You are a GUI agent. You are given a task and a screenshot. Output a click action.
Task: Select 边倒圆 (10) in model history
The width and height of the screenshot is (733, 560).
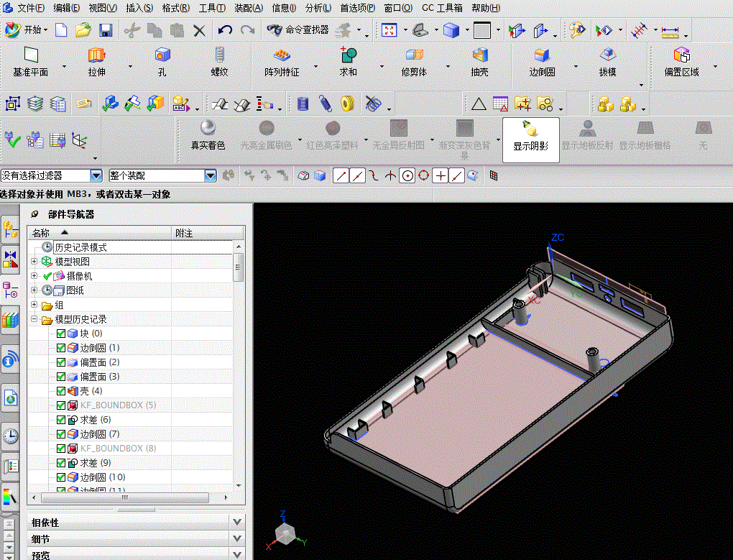click(x=102, y=477)
